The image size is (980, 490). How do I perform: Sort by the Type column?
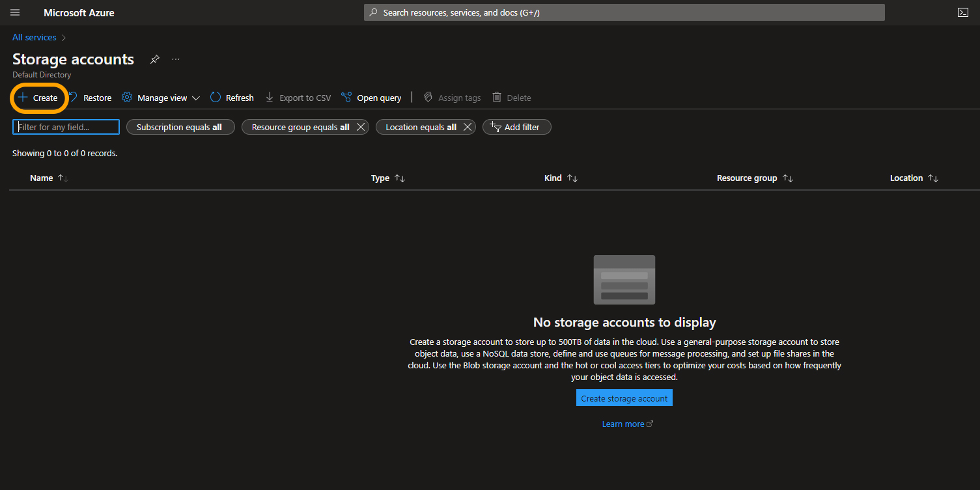tap(380, 178)
